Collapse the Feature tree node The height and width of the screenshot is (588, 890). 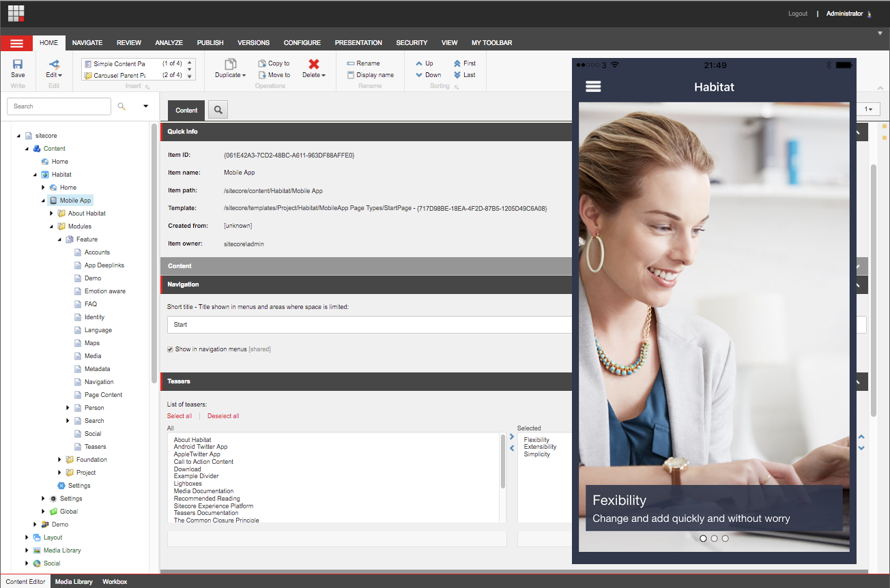(60, 239)
